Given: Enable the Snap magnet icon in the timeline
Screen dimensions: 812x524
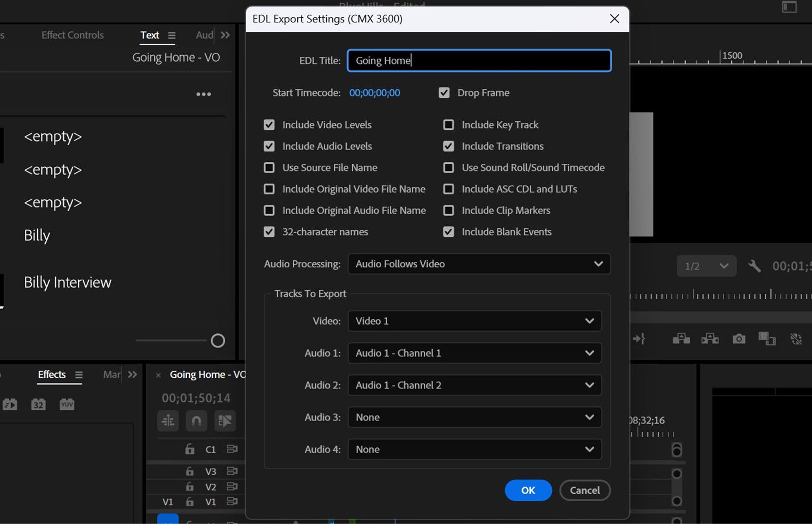Looking at the screenshot, I should click(x=196, y=421).
